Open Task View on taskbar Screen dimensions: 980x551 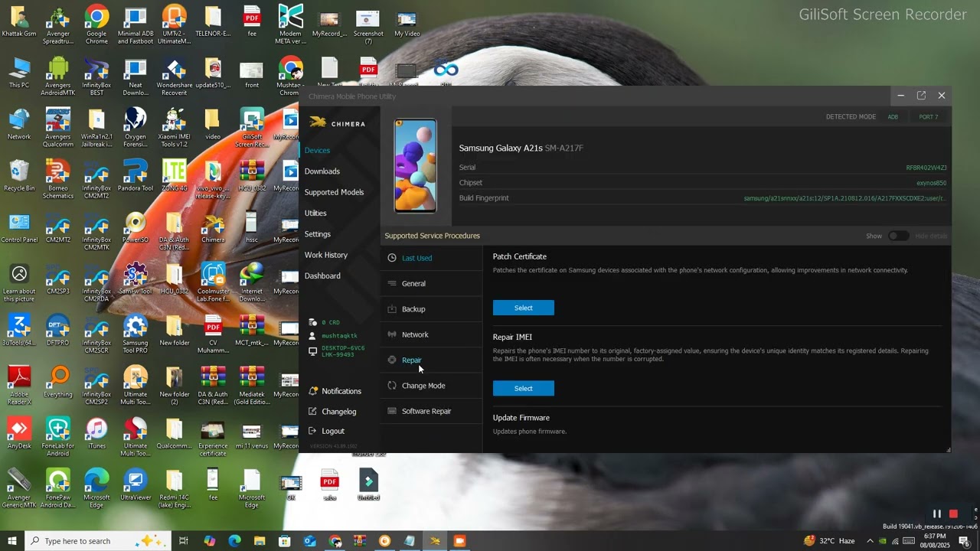pos(184,541)
